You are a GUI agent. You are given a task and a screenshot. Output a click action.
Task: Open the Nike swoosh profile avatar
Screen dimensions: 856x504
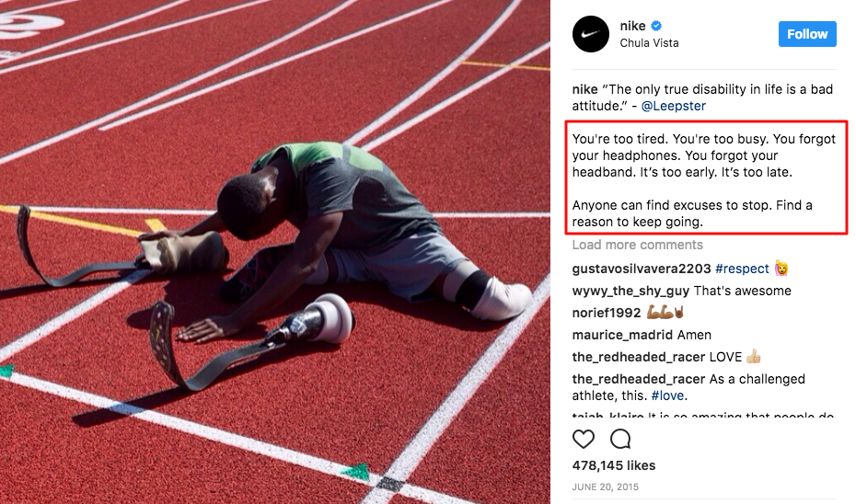click(591, 34)
